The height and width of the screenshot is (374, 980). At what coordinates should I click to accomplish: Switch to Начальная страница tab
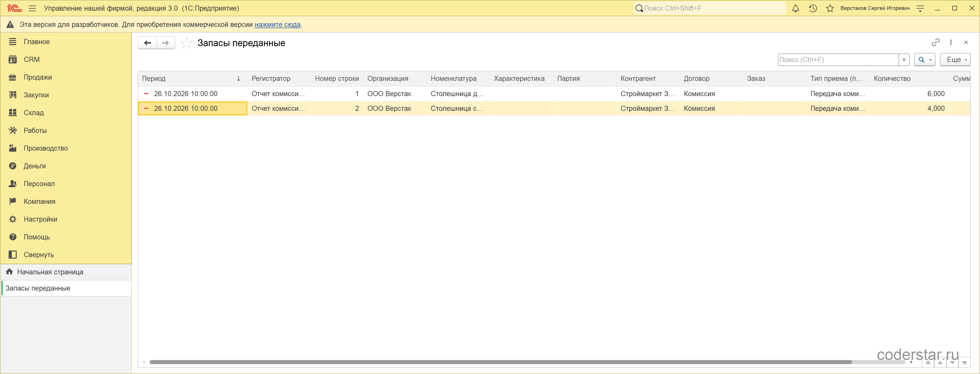[66, 272]
